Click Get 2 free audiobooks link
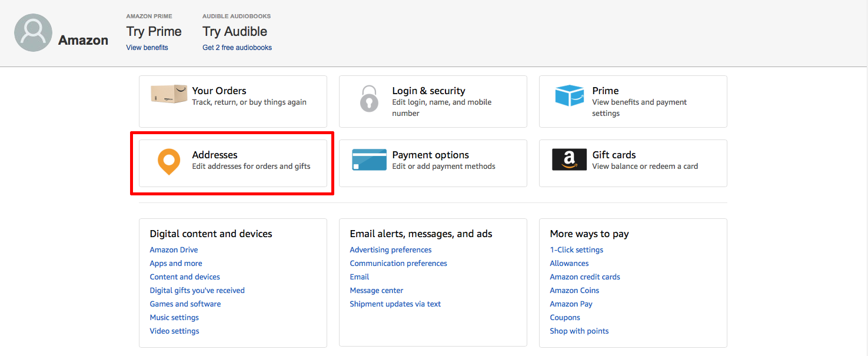Screen dimensions: 868x356 tap(237, 48)
